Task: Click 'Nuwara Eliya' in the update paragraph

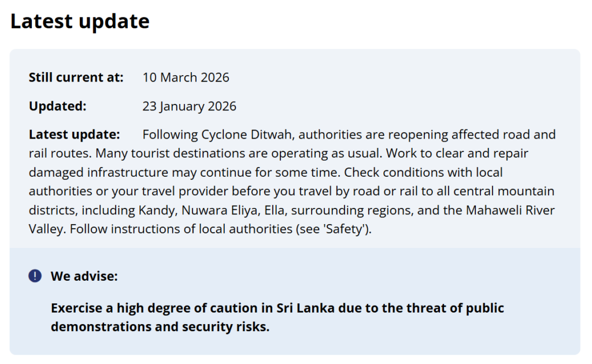Action: [215, 210]
